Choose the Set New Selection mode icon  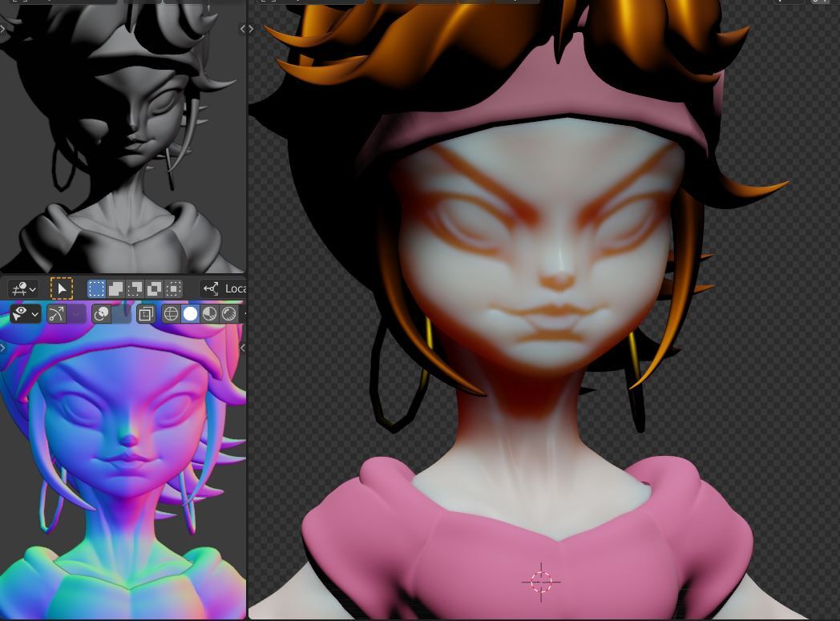96,288
